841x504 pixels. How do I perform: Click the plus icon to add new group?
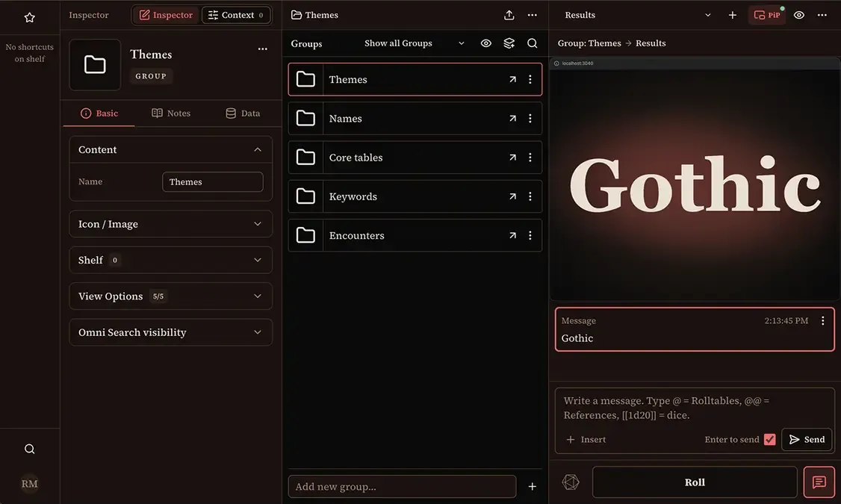532,486
